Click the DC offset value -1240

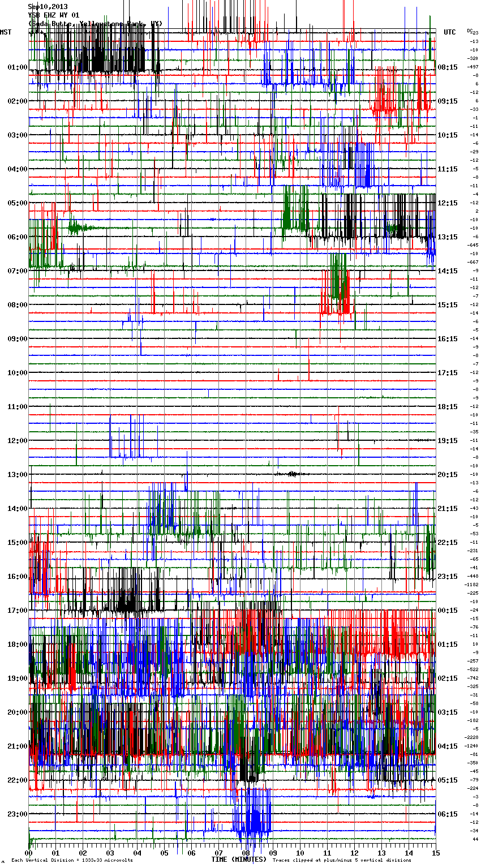coord(471,746)
